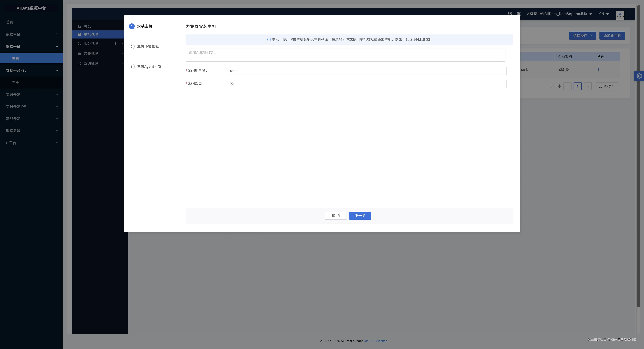Click the 总览 overview icon
The height and width of the screenshot is (349, 644).
pyautogui.click(x=80, y=26)
